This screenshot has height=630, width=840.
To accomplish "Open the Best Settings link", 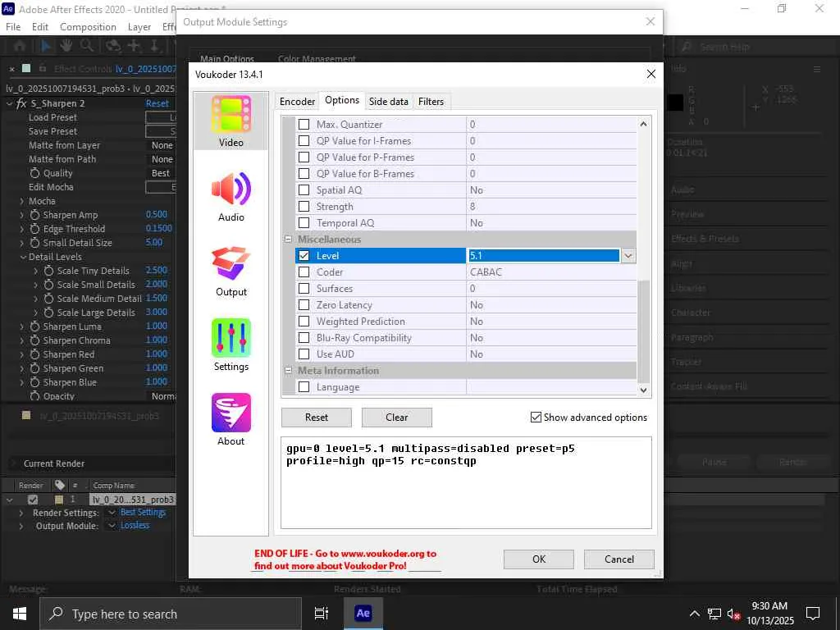I will [143, 513].
